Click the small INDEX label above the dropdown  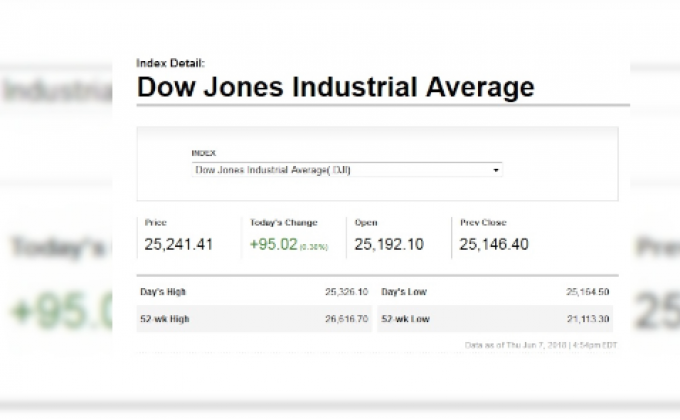pyautogui.click(x=203, y=153)
